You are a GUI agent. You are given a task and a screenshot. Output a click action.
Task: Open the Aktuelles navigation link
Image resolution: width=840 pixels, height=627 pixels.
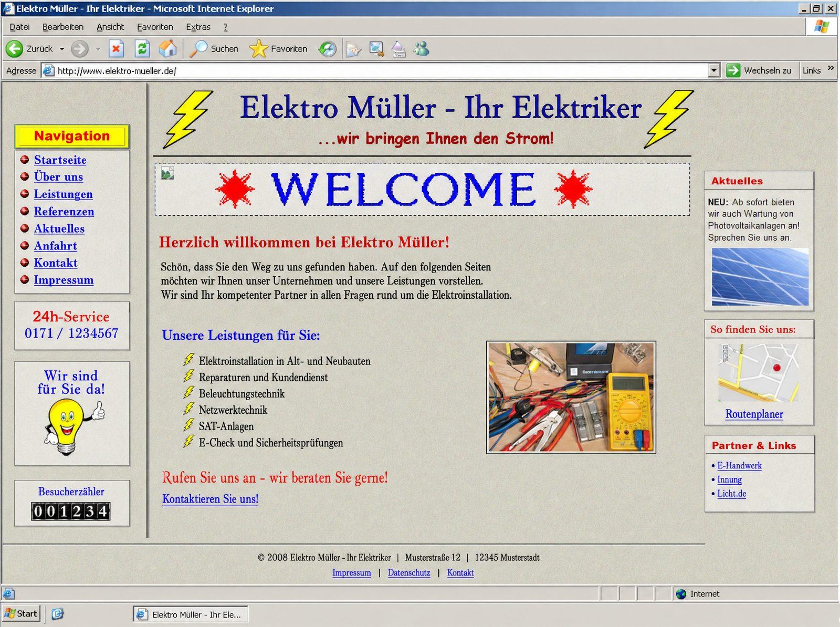(59, 228)
